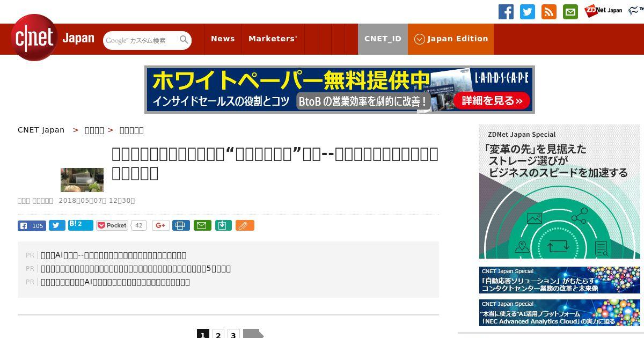The image size is (644, 338).
Task: Open the NEC Advanced Analytics Cloud banner
Action: pyautogui.click(x=560, y=313)
